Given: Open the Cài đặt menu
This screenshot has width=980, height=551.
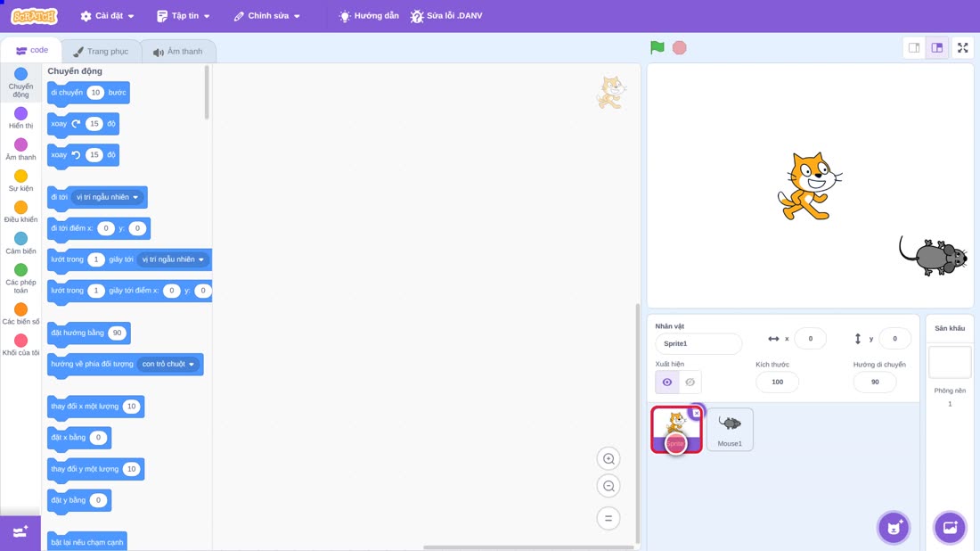Looking at the screenshot, I should pyautogui.click(x=108, y=16).
